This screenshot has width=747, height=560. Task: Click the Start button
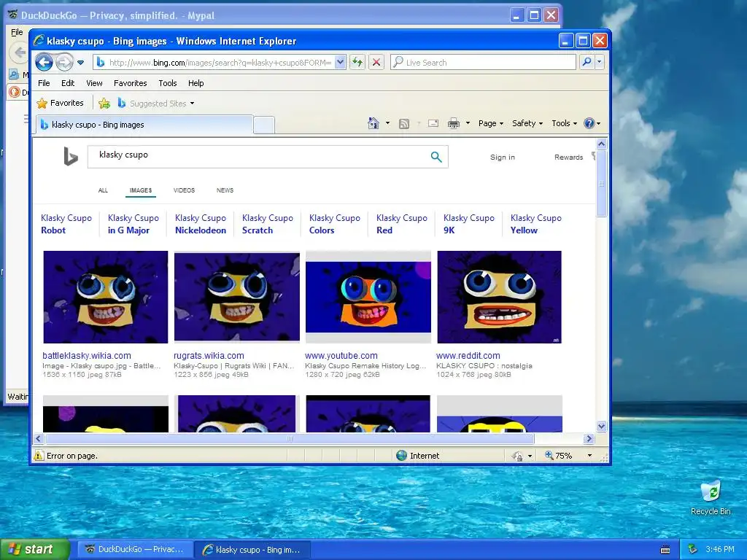(35, 550)
